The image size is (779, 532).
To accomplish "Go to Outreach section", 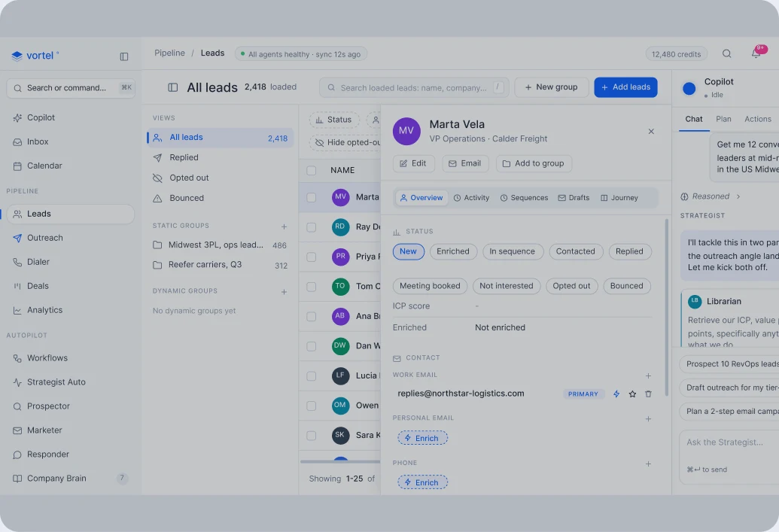I will [x=71, y=238].
